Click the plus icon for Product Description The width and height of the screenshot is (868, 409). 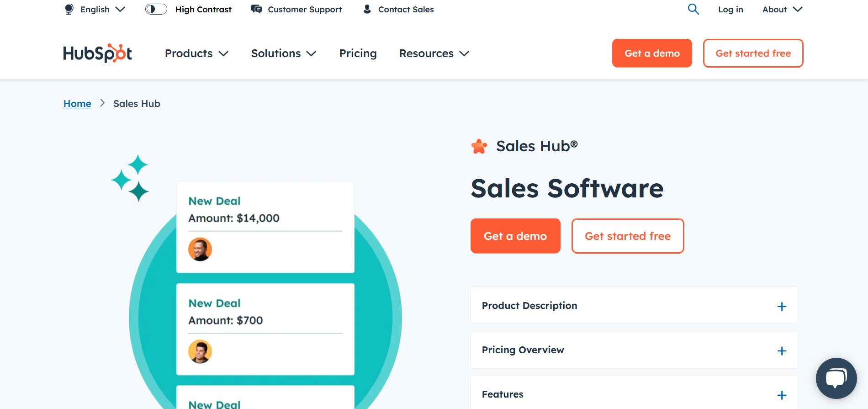tap(782, 306)
